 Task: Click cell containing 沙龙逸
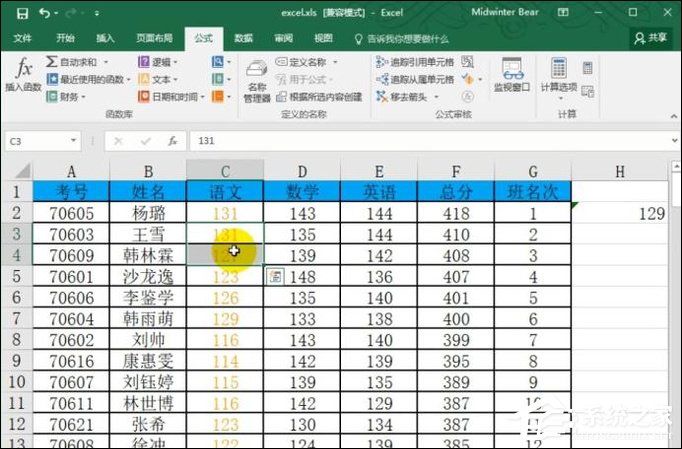(148, 276)
